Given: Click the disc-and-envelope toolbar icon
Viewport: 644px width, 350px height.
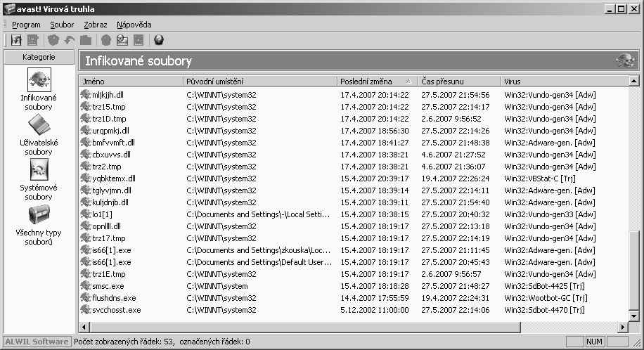Looking at the screenshot, I should (122, 40).
